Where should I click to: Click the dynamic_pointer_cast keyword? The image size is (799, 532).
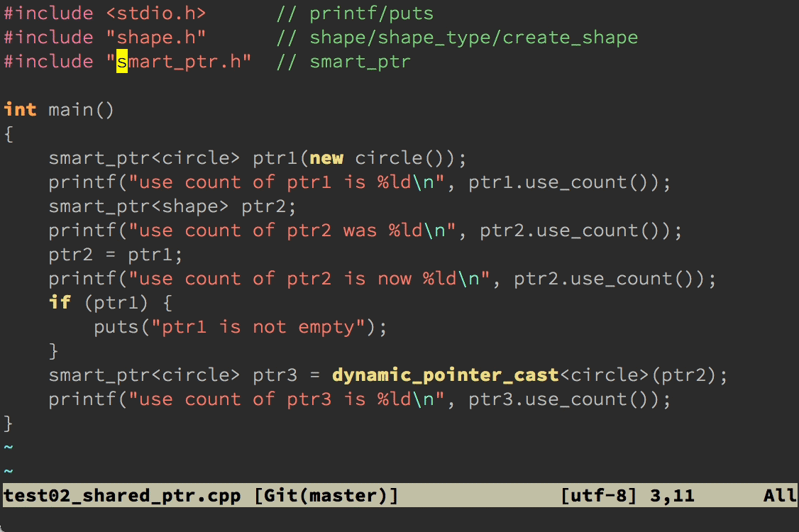[x=446, y=375]
